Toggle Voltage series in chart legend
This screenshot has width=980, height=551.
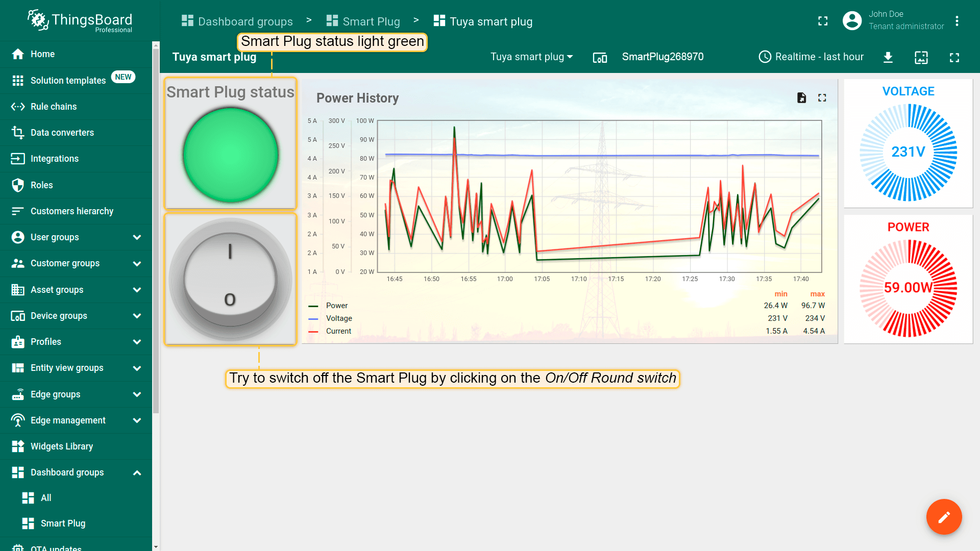point(338,318)
